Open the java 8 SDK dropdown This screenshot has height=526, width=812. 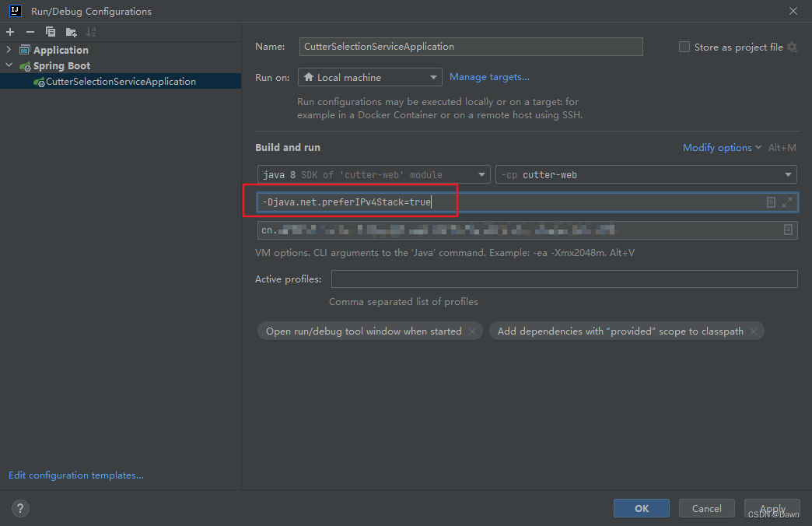tap(373, 174)
